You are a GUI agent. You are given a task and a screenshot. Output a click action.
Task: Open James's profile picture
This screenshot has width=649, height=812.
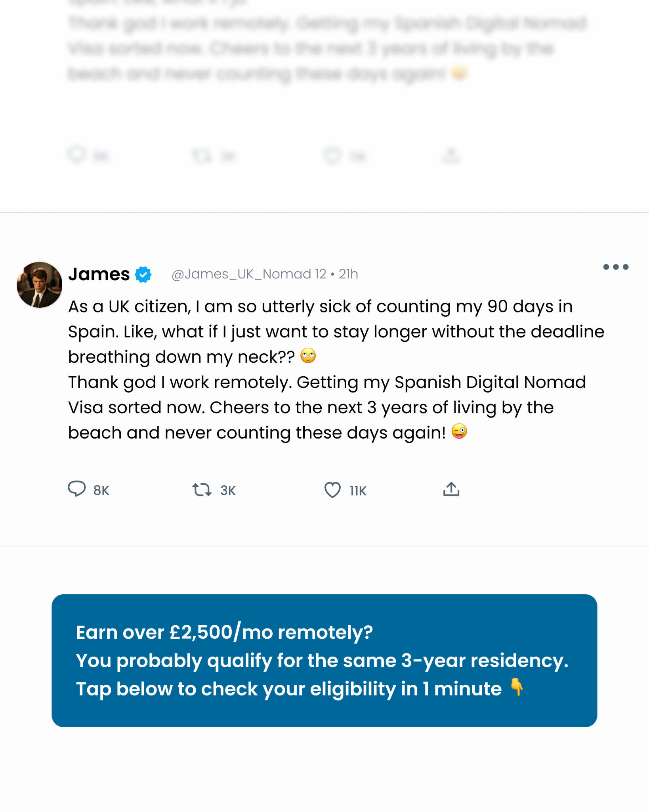click(39, 285)
